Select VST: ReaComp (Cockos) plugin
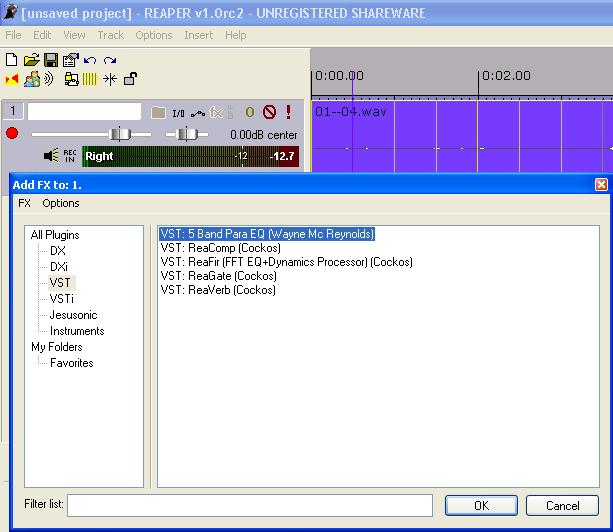This screenshot has width=613, height=532. (x=220, y=248)
